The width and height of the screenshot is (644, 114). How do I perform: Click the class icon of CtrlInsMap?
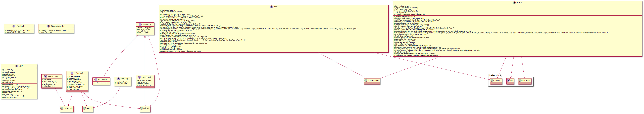click(x=492, y=80)
